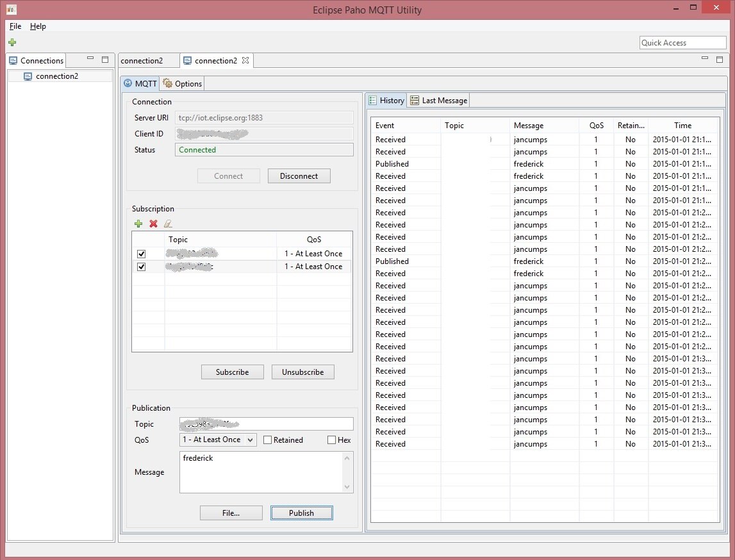This screenshot has width=735, height=560.
Task: Enable the Hex checkbox
Action: (331, 440)
